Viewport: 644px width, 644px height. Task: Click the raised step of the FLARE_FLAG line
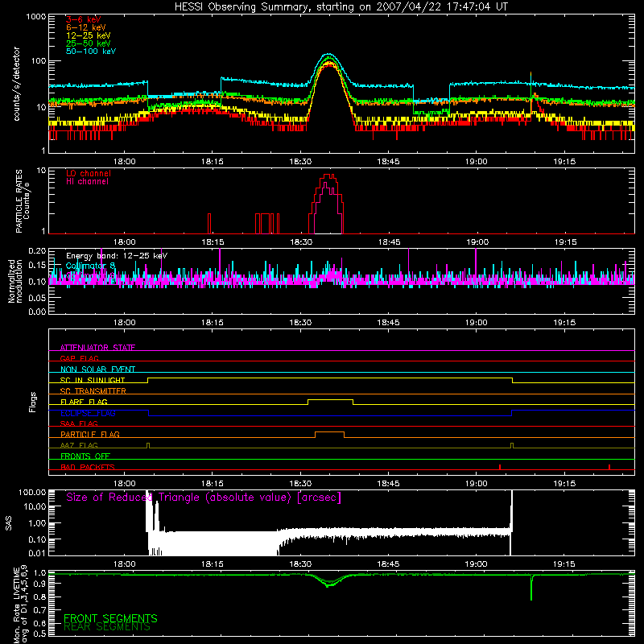(330, 399)
